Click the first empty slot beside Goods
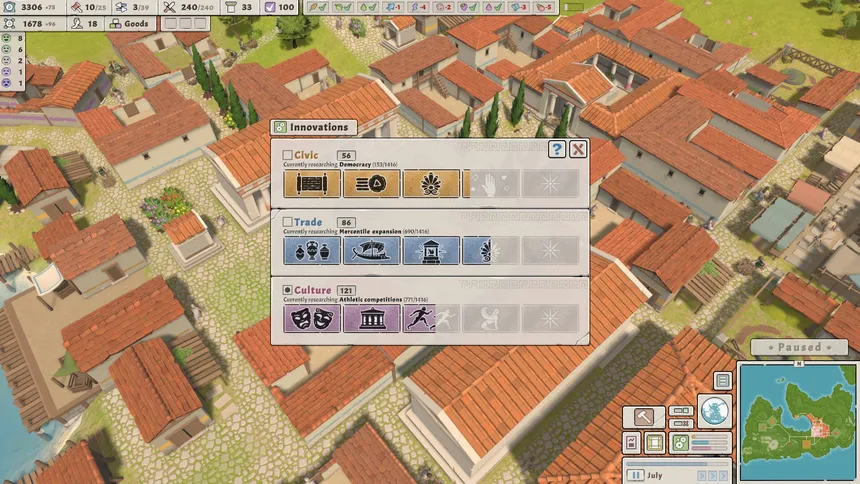Screen dimensions: 860x484 171,24
